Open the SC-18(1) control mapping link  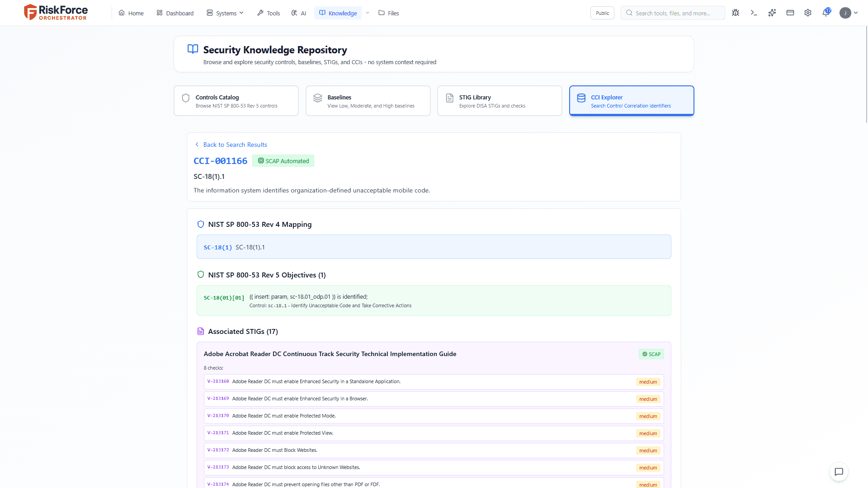click(x=217, y=248)
